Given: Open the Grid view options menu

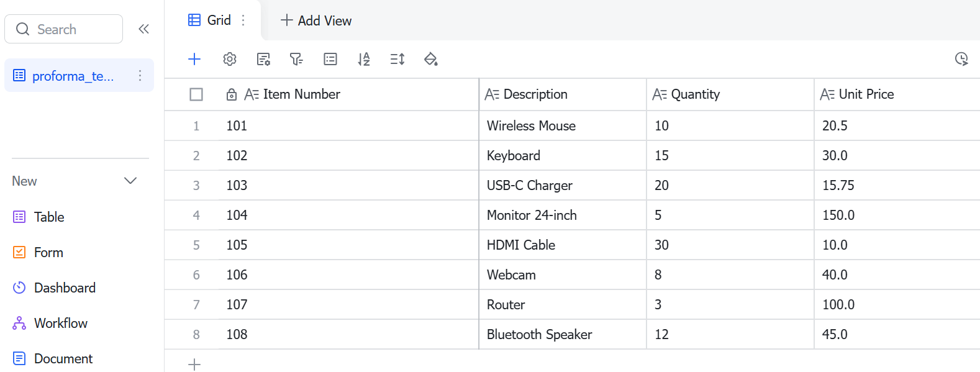Looking at the screenshot, I should [243, 20].
